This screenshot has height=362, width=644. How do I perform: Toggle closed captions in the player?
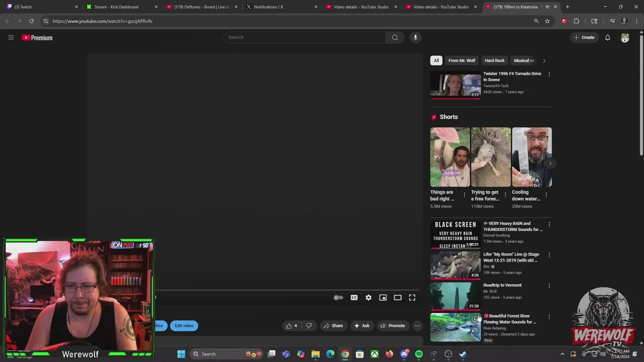(x=354, y=298)
